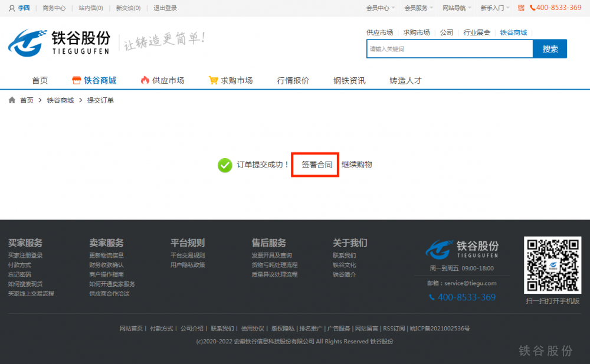Viewport: 590px width, 364px height.
Task: Click the green success checkmark icon
Action: (225, 165)
